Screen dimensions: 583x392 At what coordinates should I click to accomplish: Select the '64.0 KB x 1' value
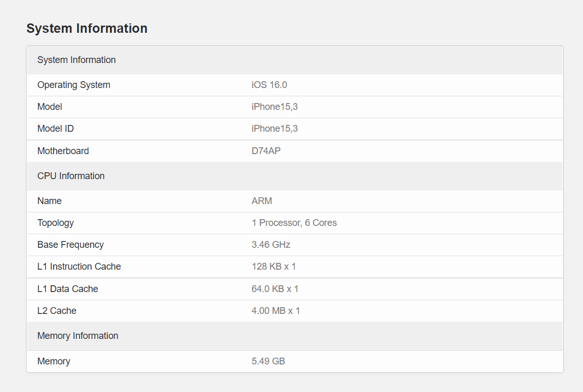point(275,289)
